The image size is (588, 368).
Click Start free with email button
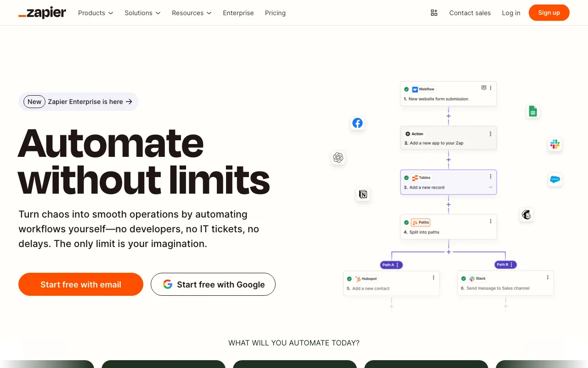pyautogui.click(x=81, y=284)
